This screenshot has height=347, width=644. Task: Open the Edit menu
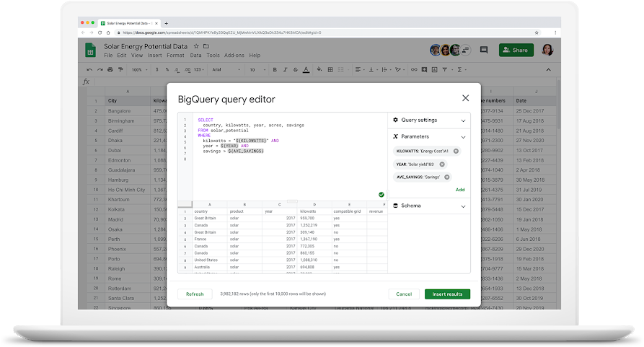click(x=122, y=56)
